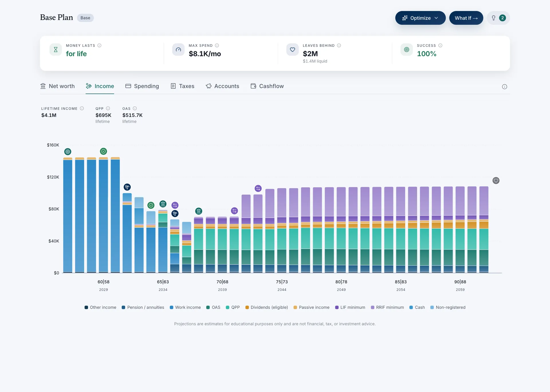Toggle Dividends (eligible) legend series
This screenshot has height=392, width=550.
(x=267, y=307)
